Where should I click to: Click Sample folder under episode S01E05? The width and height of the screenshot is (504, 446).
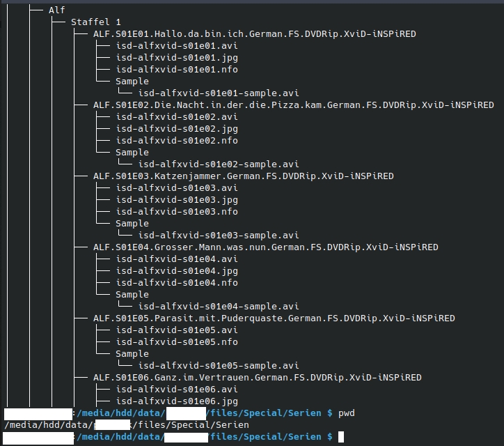(x=132, y=354)
